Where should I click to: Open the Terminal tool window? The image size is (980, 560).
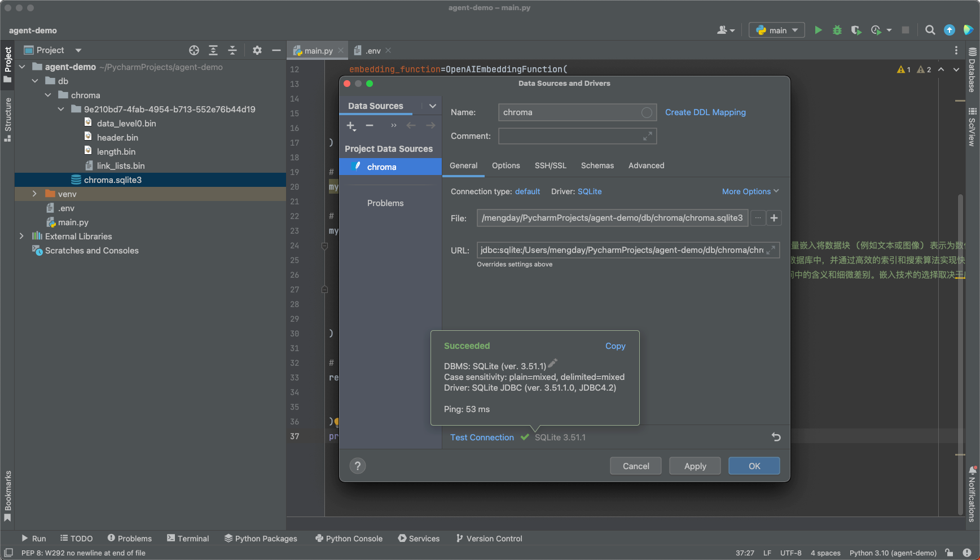tap(188, 539)
